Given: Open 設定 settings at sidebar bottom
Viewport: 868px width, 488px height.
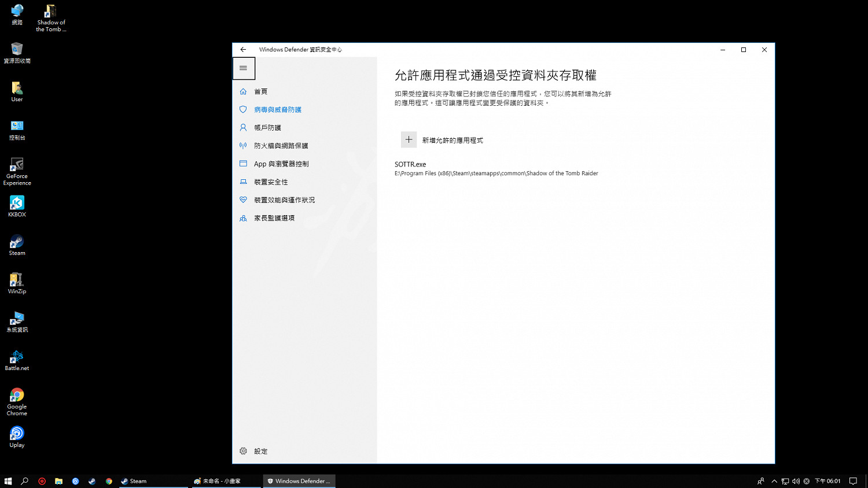Looking at the screenshot, I should pyautogui.click(x=260, y=451).
